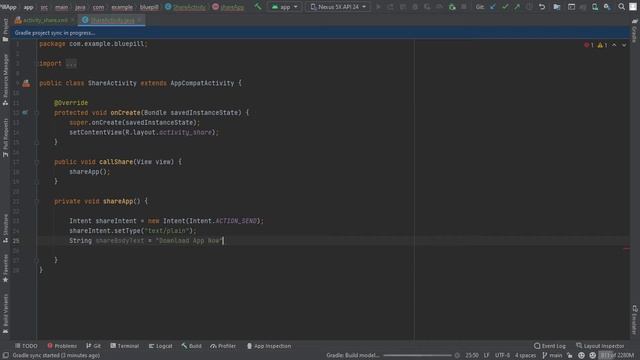This screenshot has height=360, width=640.
Task: Open the Layout Inspector panel
Action: pos(600,346)
